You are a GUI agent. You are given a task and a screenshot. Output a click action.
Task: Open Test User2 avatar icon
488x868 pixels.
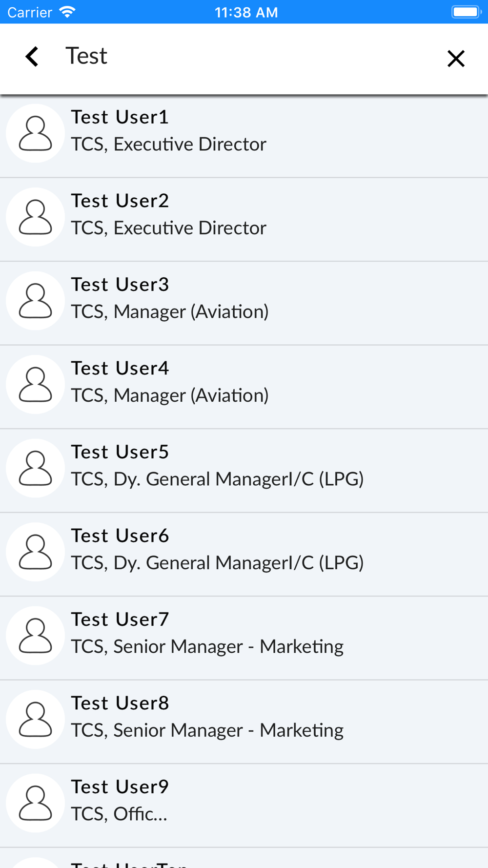click(35, 217)
